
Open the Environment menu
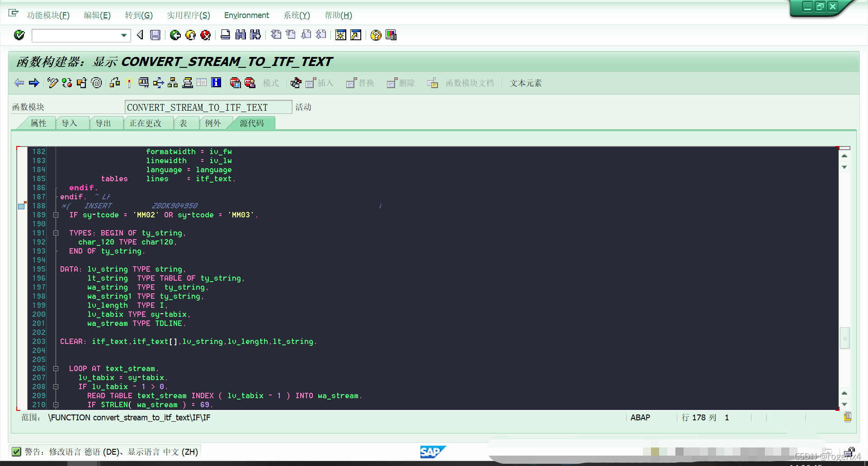(246, 15)
